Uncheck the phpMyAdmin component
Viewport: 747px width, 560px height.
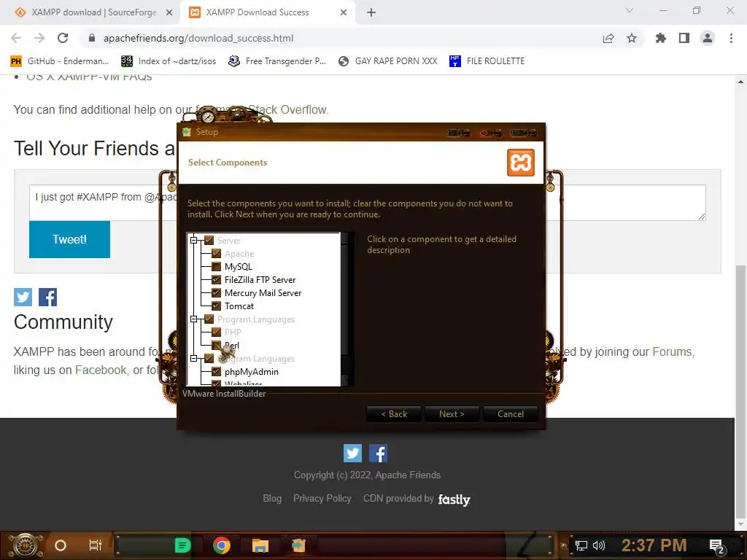point(216,371)
